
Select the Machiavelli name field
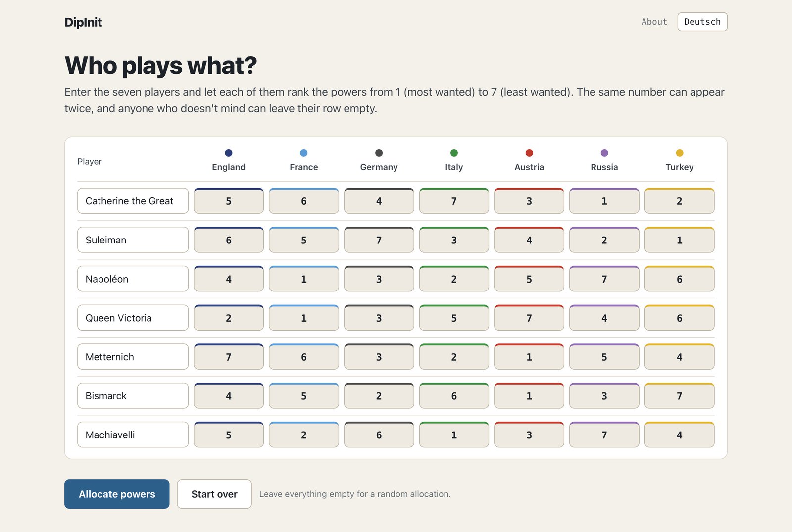tap(133, 435)
